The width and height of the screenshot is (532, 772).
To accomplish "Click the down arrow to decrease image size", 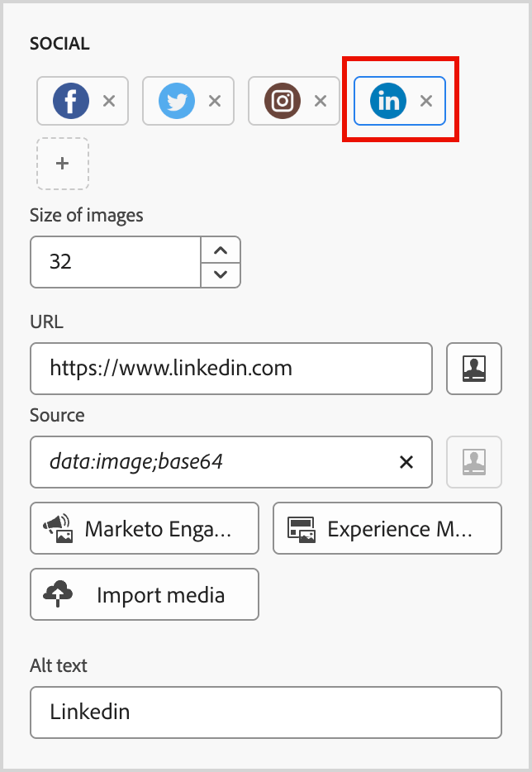I will tap(221, 274).
